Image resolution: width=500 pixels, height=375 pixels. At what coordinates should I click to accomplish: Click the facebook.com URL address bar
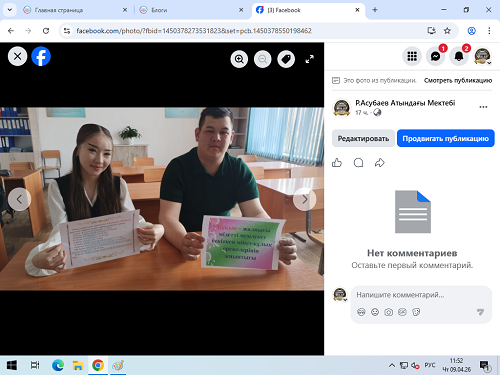(x=194, y=31)
